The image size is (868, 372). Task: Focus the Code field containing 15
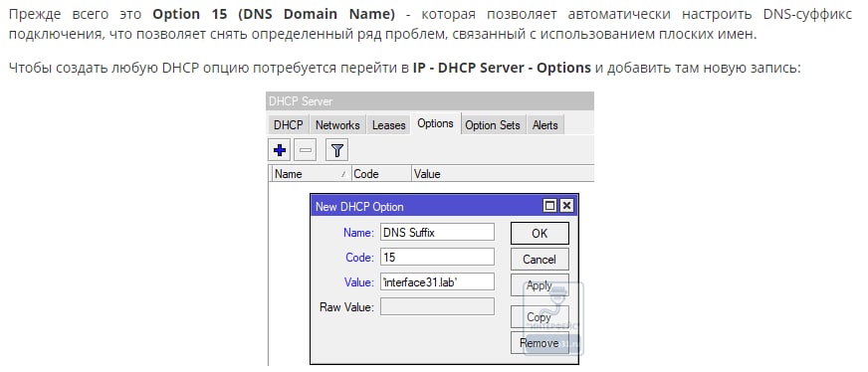pyautogui.click(x=437, y=257)
